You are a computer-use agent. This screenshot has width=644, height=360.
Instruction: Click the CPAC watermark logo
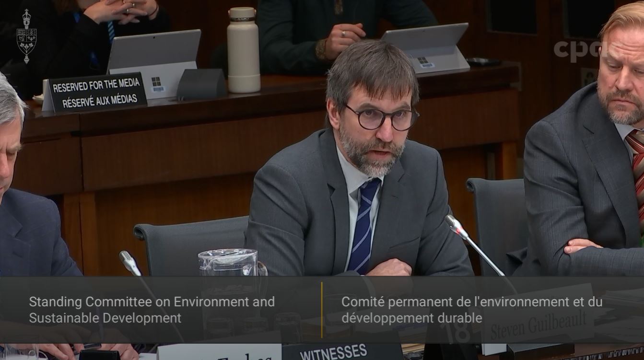tap(577, 48)
